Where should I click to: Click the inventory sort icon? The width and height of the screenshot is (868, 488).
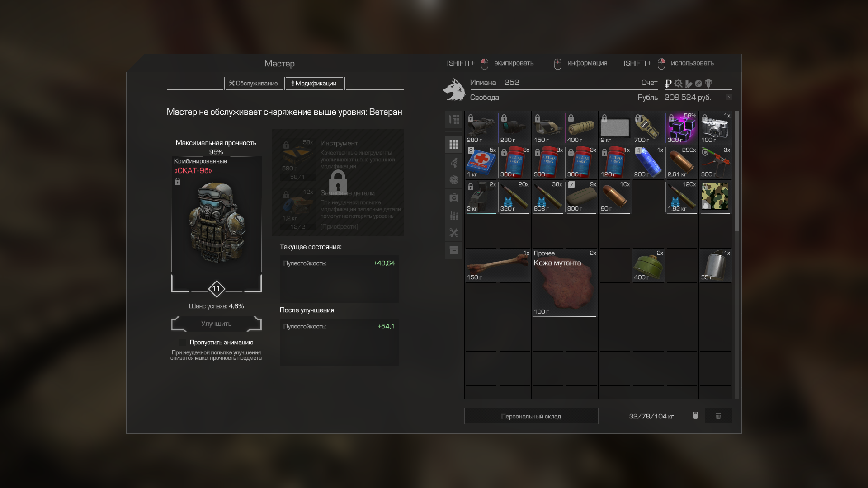point(454,119)
